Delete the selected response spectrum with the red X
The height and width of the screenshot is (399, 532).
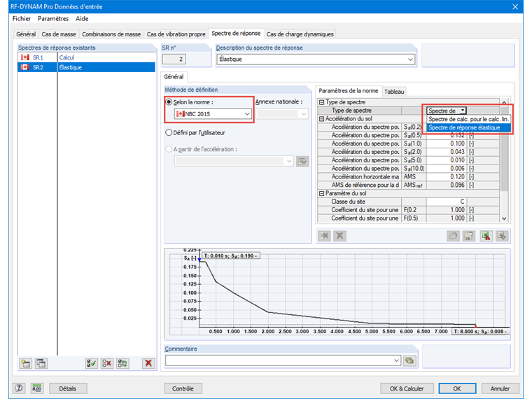click(x=148, y=363)
